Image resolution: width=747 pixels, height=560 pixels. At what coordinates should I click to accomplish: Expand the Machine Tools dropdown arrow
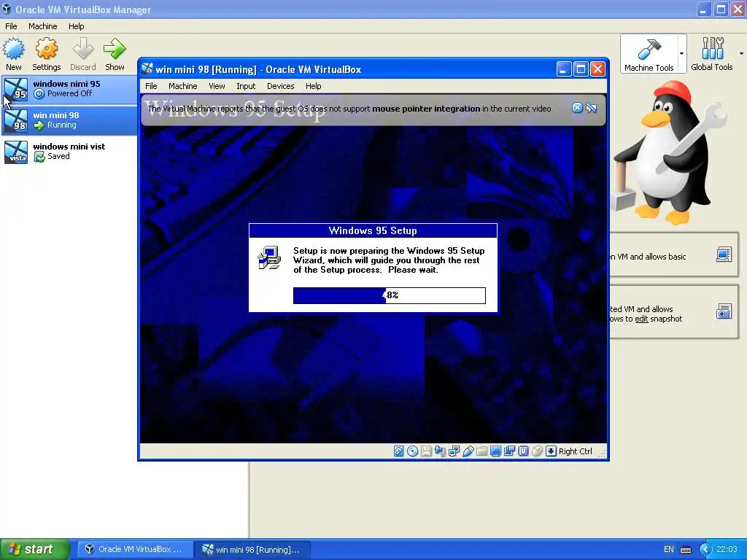point(682,53)
